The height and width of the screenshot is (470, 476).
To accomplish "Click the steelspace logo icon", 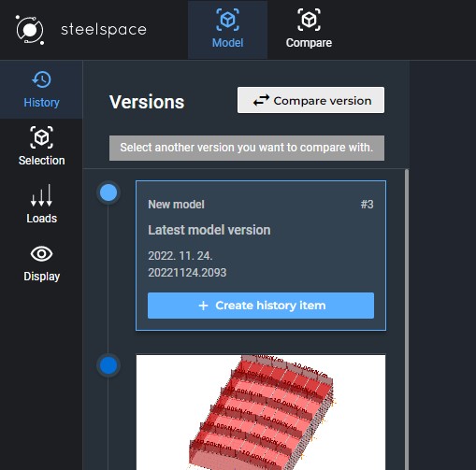I will [x=30, y=30].
